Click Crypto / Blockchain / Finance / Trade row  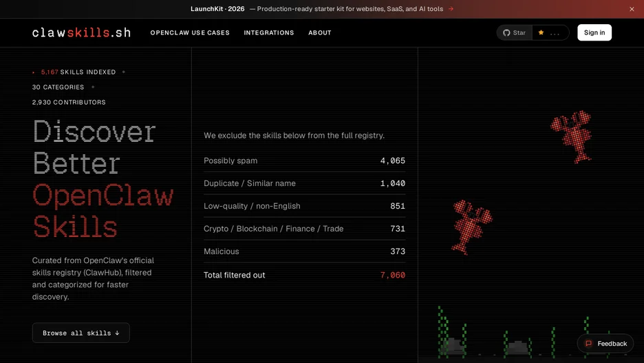pos(304,229)
